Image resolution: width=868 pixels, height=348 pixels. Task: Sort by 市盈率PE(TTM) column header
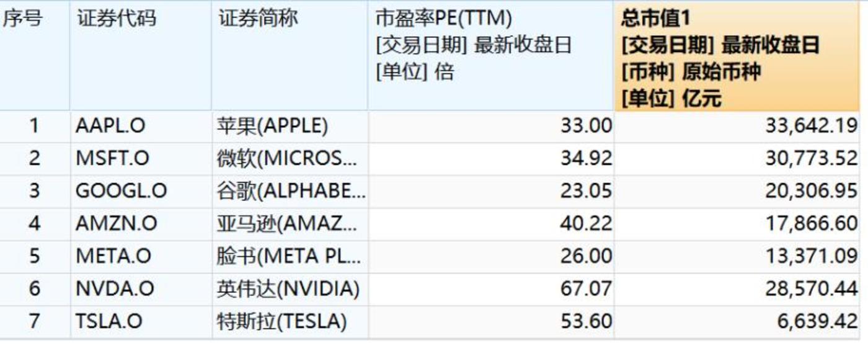click(443, 19)
